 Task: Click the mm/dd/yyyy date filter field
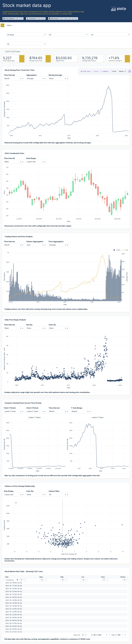(x=10, y=579)
